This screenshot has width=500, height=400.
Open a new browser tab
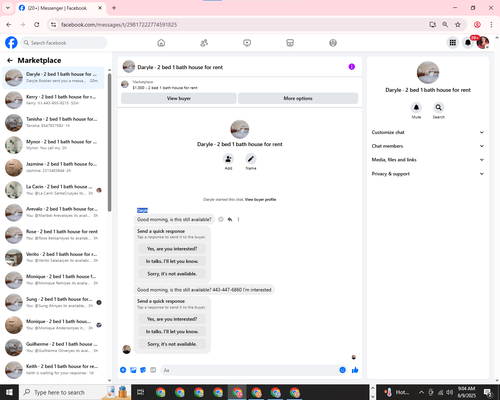pos(114,8)
